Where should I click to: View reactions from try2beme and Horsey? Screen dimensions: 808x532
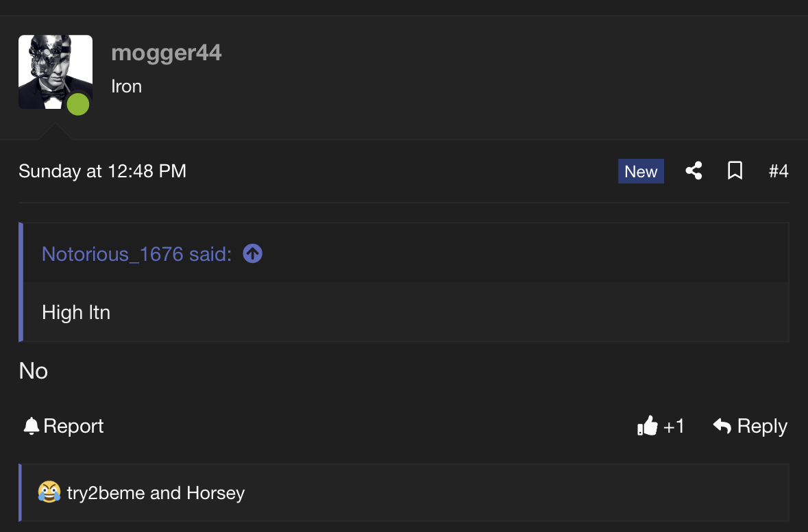[x=156, y=493]
